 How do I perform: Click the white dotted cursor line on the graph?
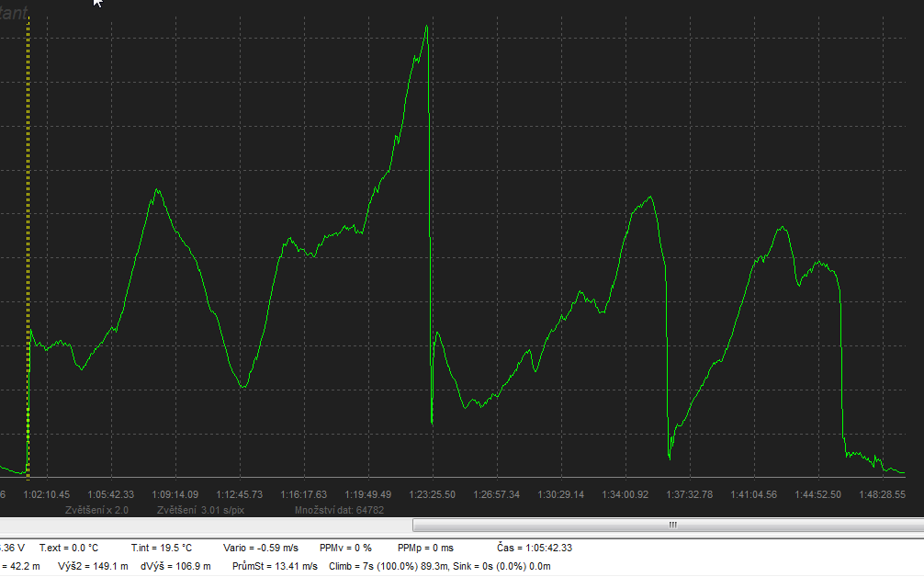point(28,184)
